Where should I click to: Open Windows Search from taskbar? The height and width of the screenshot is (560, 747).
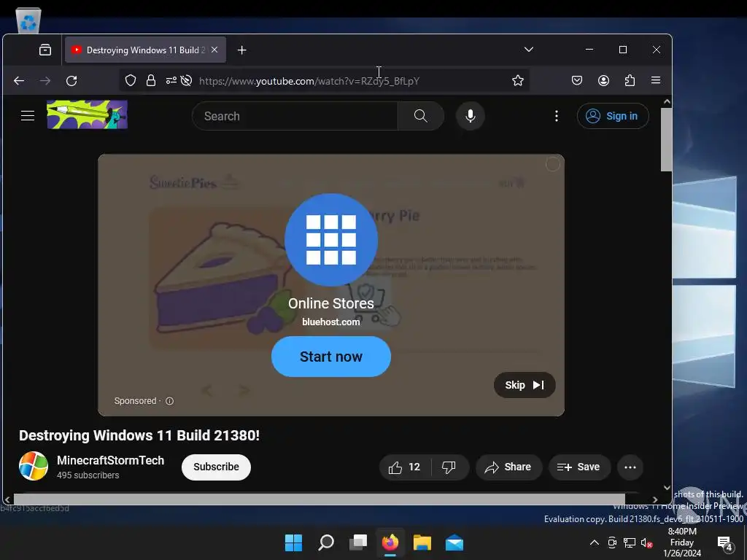(x=326, y=542)
